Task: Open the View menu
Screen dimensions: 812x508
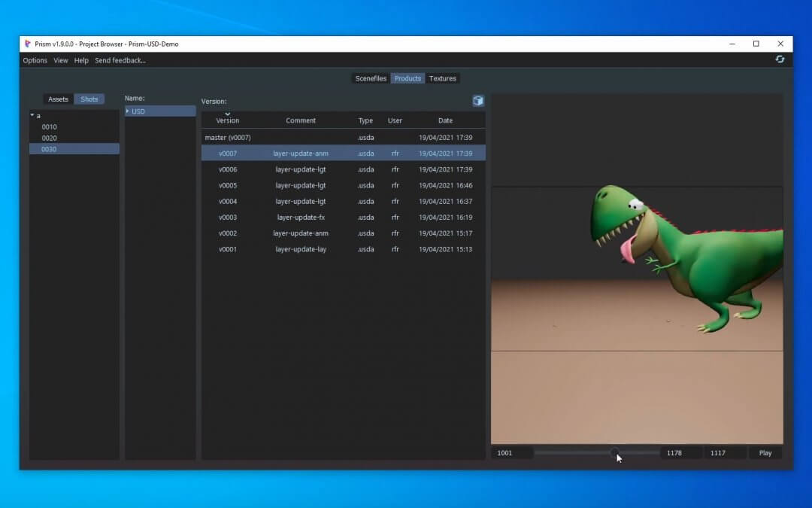Action: pyautogui.click(x=60, y=60)
